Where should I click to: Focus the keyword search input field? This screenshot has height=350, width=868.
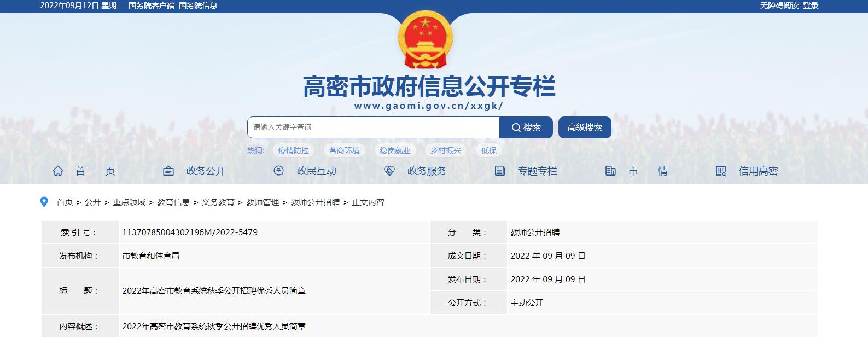pos(374,127)
